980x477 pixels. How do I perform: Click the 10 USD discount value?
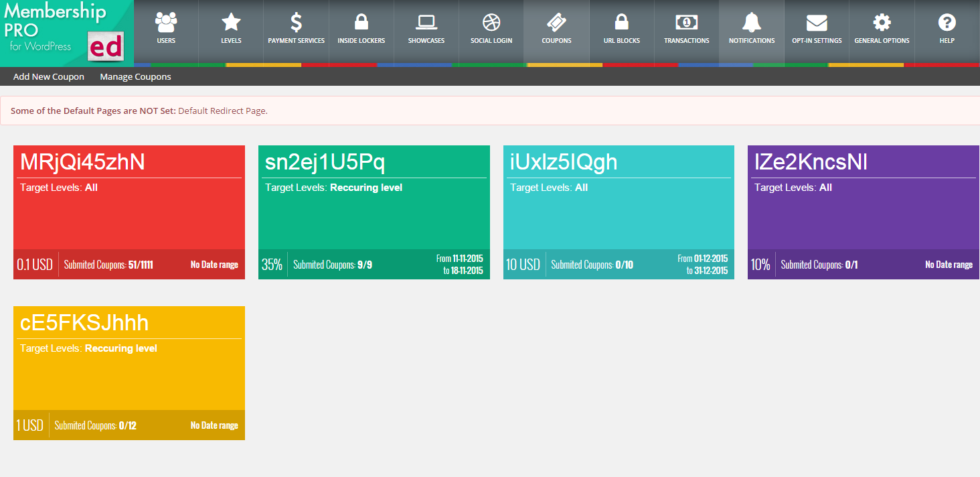click(523, 265)
